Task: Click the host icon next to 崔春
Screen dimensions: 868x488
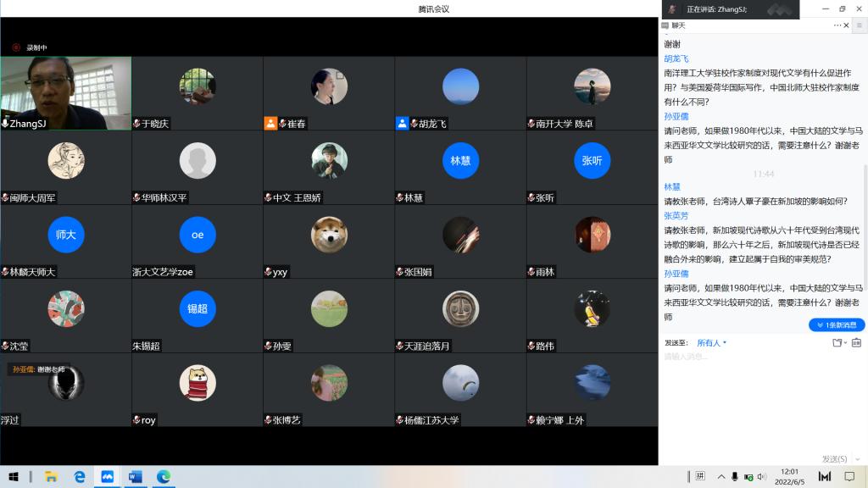Action: (270, 124)
